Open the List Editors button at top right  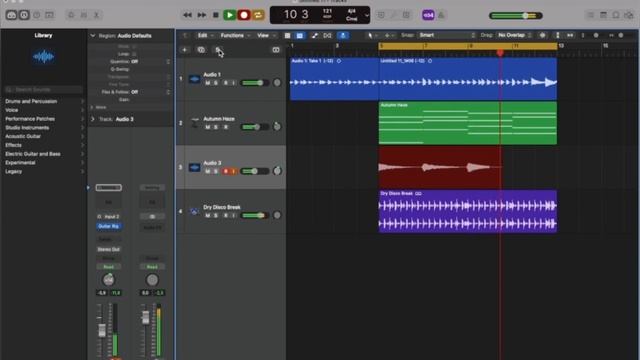tap(590, 15)
